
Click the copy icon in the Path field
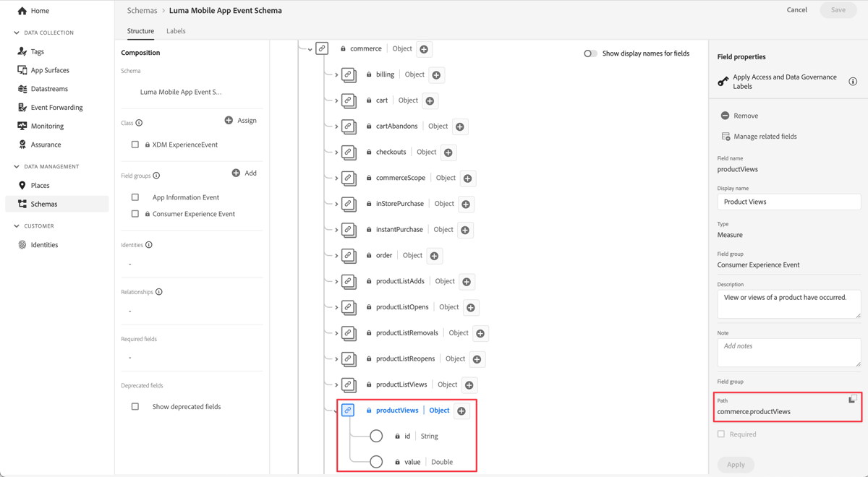pyautogui.click(x=851, y=398)
